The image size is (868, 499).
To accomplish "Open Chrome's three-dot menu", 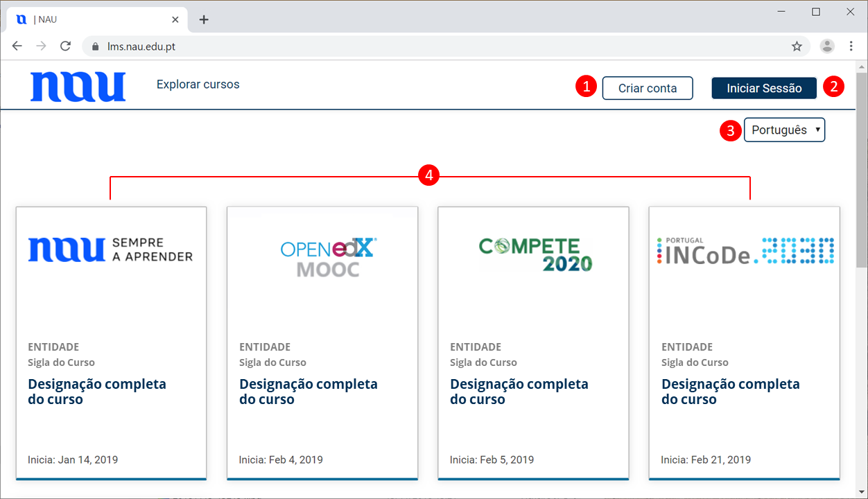I will coord(851,46).
